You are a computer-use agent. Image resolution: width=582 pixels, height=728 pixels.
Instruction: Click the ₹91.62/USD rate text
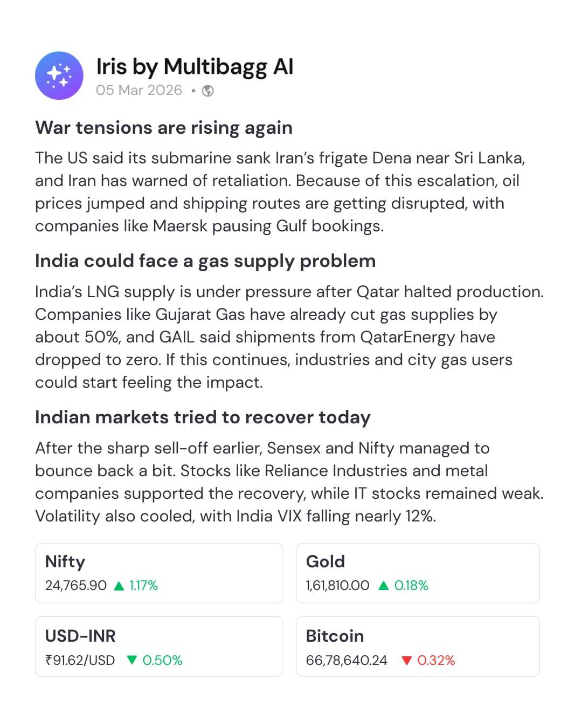pos(80,661)
